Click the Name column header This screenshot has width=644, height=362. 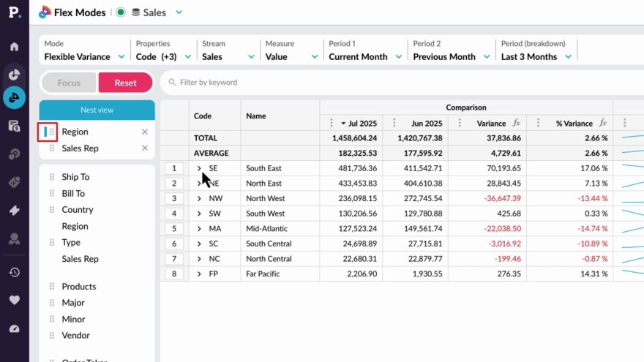[x=256, y=116]
